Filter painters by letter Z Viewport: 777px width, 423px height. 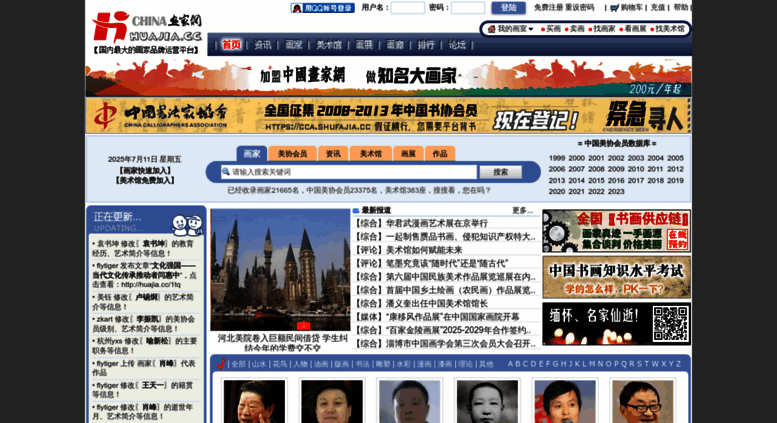point(678,364)
